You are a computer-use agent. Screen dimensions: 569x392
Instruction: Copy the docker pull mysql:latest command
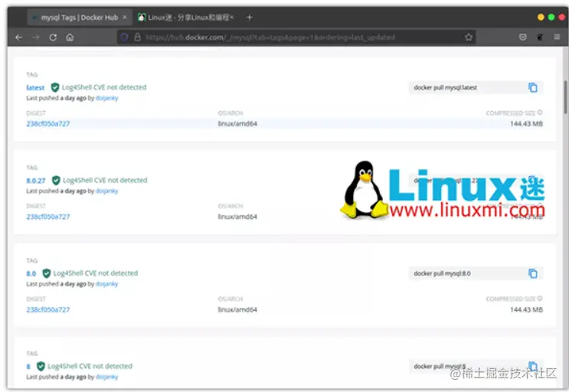[532, 87]
